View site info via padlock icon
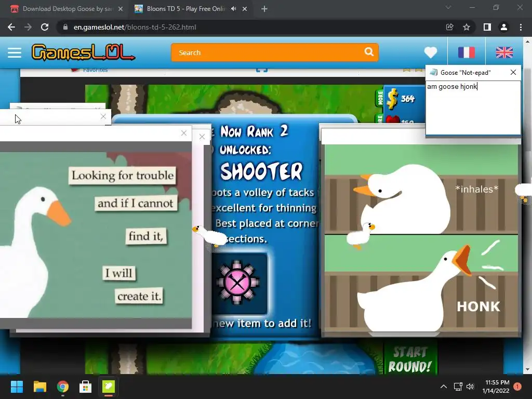This screenshot has height=399, width=532. tap(65, 27)
